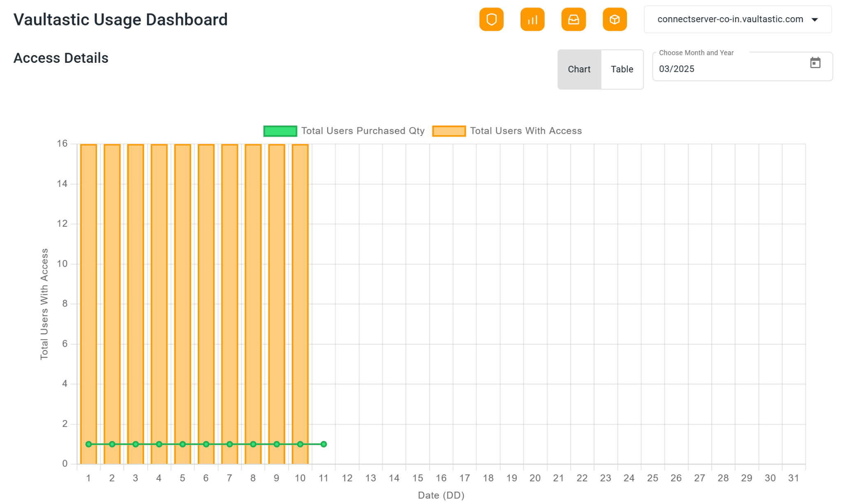This screenshot has height=504, width=842.
Task: Switch to Chart view
Action: point(579,69)
